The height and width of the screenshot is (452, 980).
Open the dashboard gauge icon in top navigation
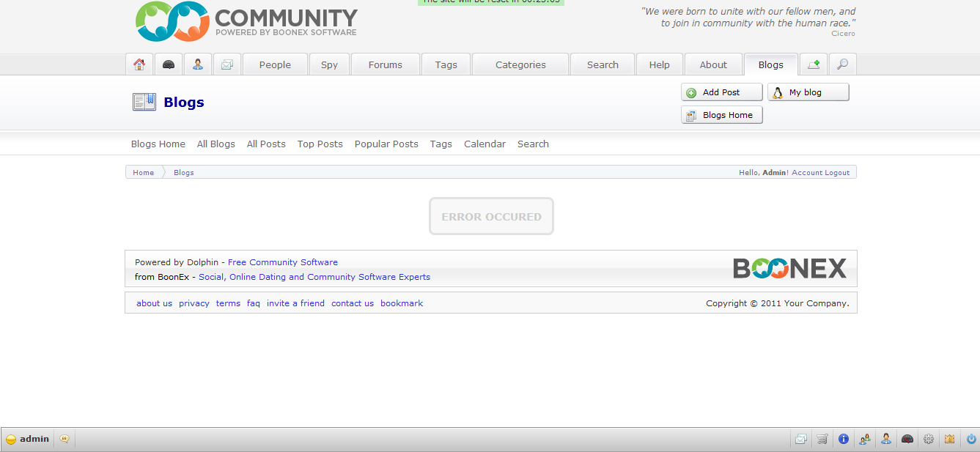point(169,64)
